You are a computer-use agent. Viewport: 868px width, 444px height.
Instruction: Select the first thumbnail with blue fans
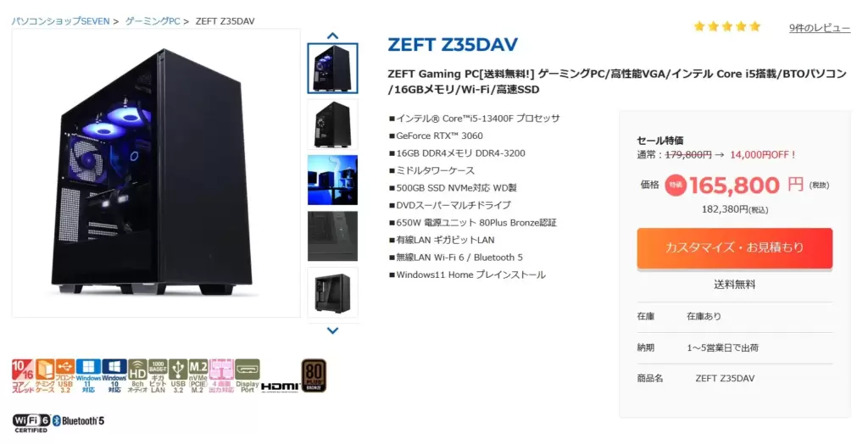click(x=332, y=68)
